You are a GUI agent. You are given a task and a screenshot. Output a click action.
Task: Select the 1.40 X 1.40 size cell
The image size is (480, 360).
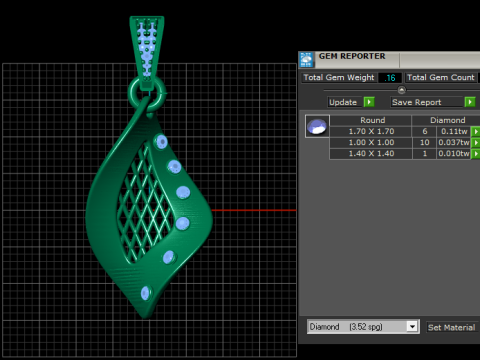tap(371, 154)
